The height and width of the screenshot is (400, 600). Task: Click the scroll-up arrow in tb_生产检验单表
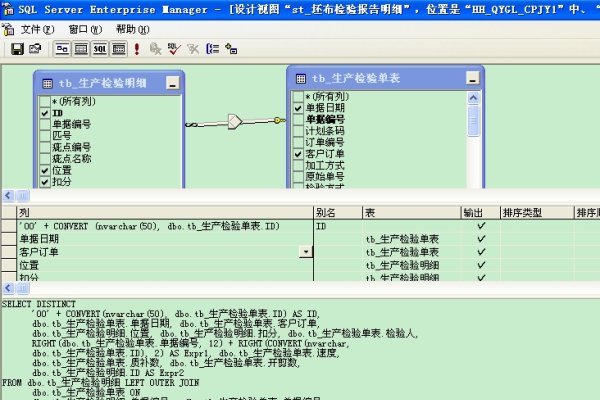coord(473,98)
